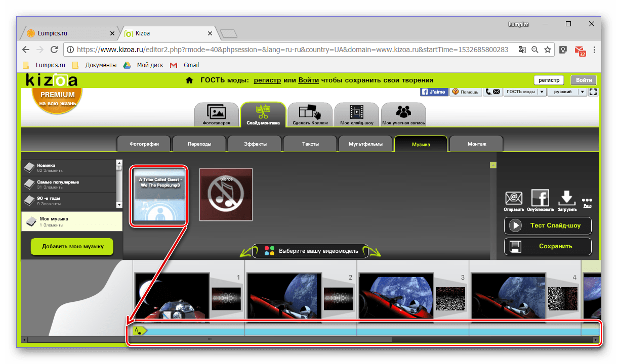Select the Silence no-music thumbnail
The image size is (620, 364).
tap(226, 195)
